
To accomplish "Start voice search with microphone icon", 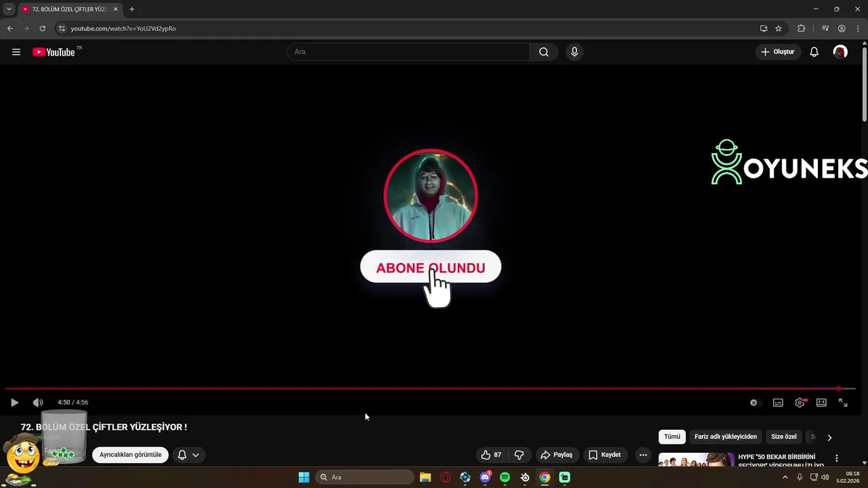I will 574,52.
